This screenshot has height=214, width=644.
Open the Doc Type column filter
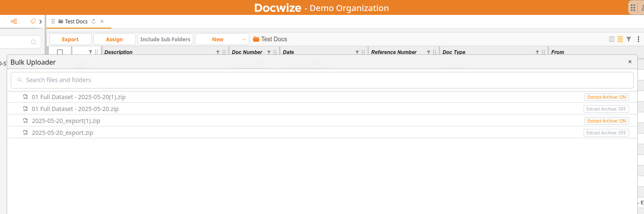538,52
